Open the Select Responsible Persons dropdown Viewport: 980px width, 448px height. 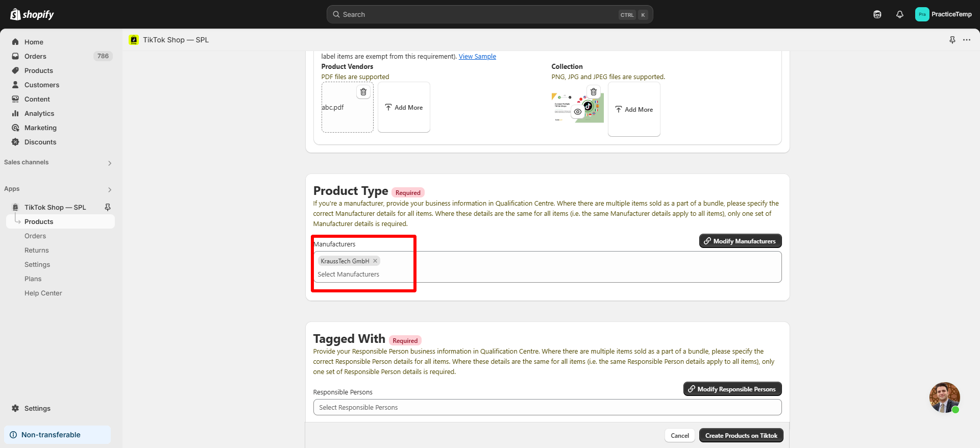[547, 407]
